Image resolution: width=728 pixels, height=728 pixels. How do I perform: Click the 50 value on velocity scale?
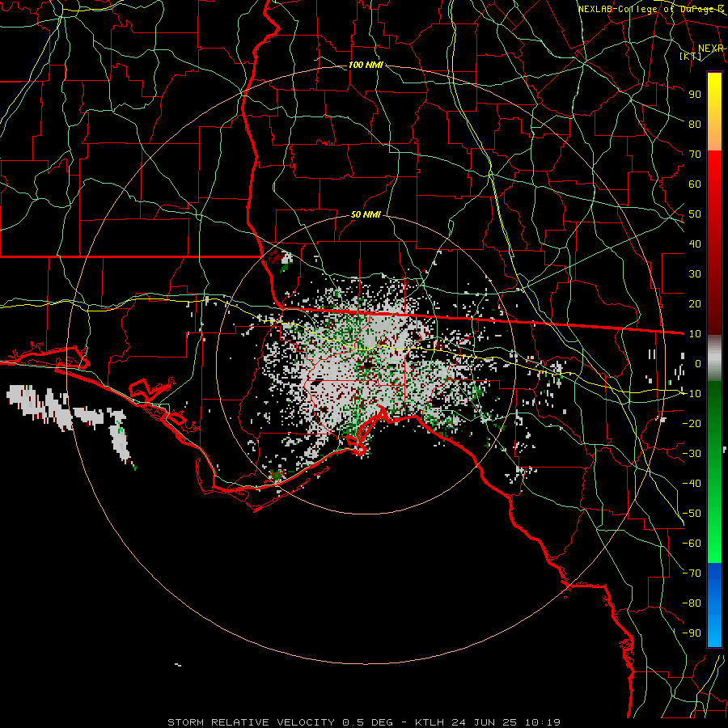[695, 214]
